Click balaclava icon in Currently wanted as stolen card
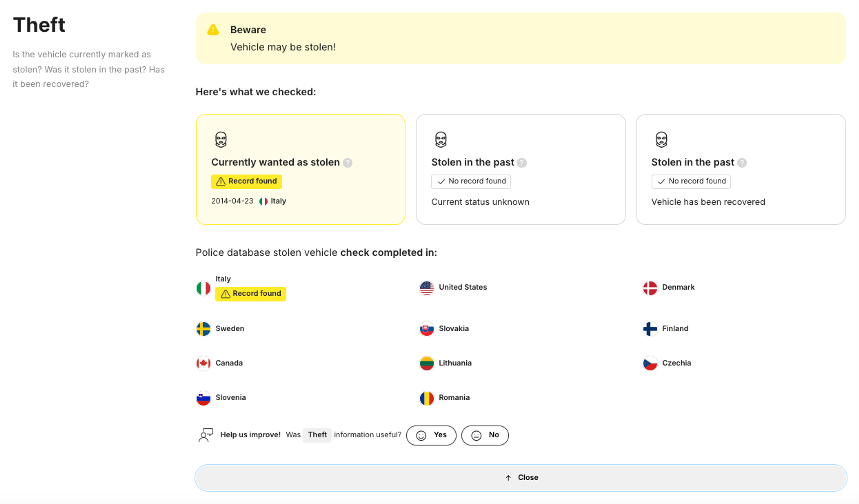Image resolution: width=859 pixels, height=504 pixels. pos(221,139)
